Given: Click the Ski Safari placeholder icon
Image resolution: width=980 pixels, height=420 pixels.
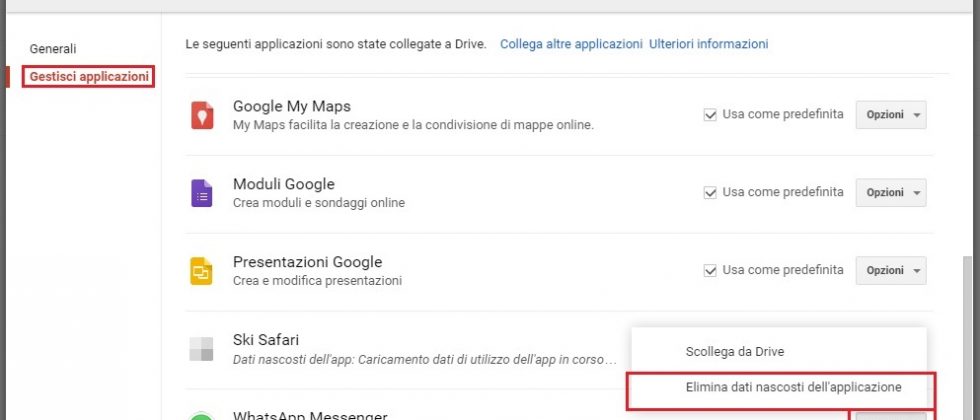Looking at the screenshot, I should pos(203,349).
